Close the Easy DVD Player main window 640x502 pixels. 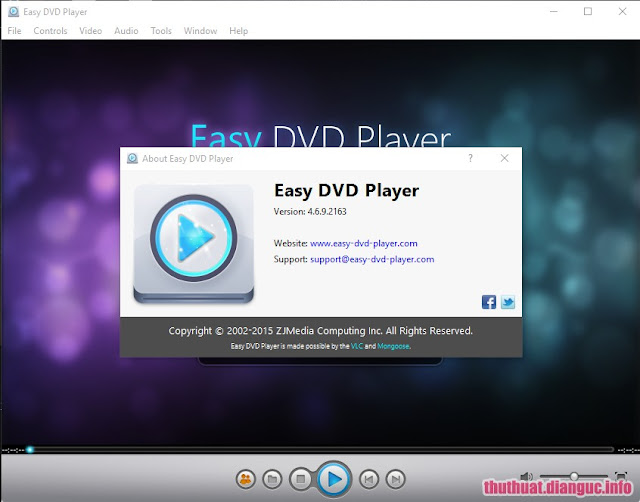(622, 11)
